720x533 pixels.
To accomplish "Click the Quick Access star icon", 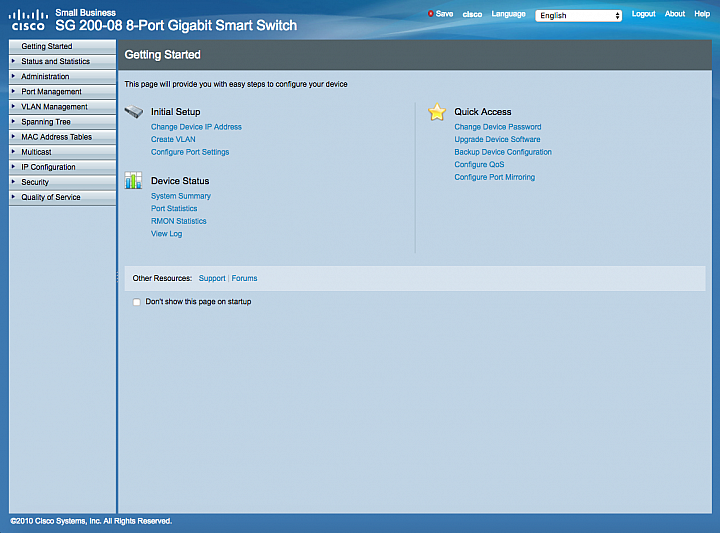I will point(437,112).
